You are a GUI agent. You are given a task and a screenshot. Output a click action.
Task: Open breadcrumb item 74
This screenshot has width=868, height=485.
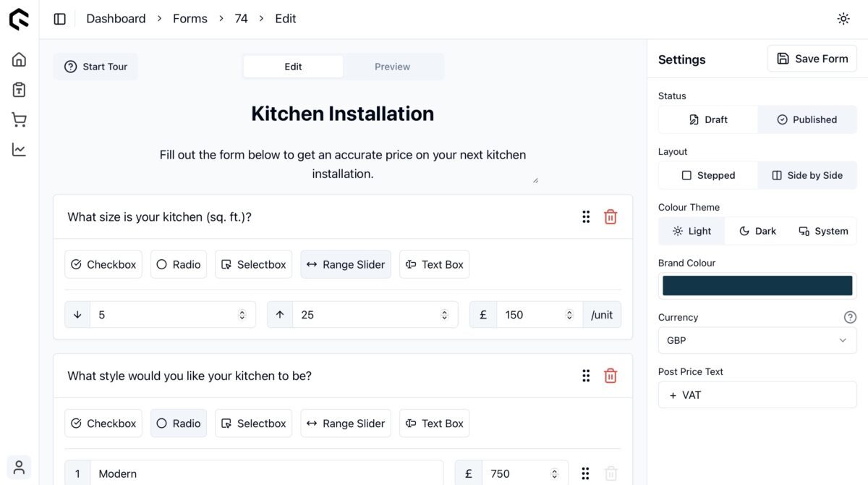coord(241,19)
